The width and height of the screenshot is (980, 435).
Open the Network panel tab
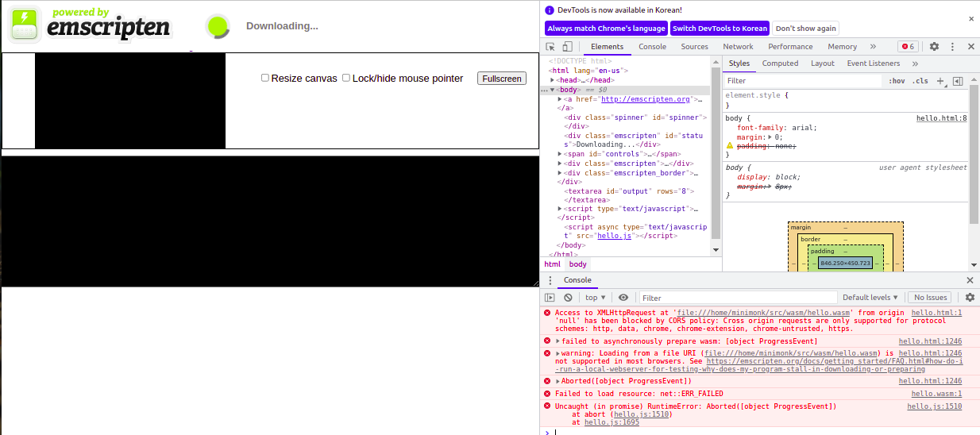(x=738, y=47)
